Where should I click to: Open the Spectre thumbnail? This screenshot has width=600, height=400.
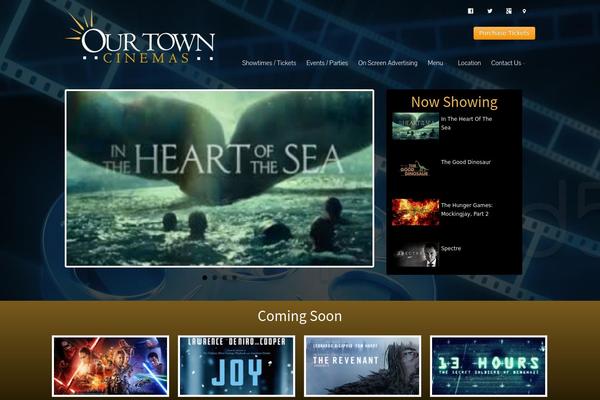(x=415, y=255)
